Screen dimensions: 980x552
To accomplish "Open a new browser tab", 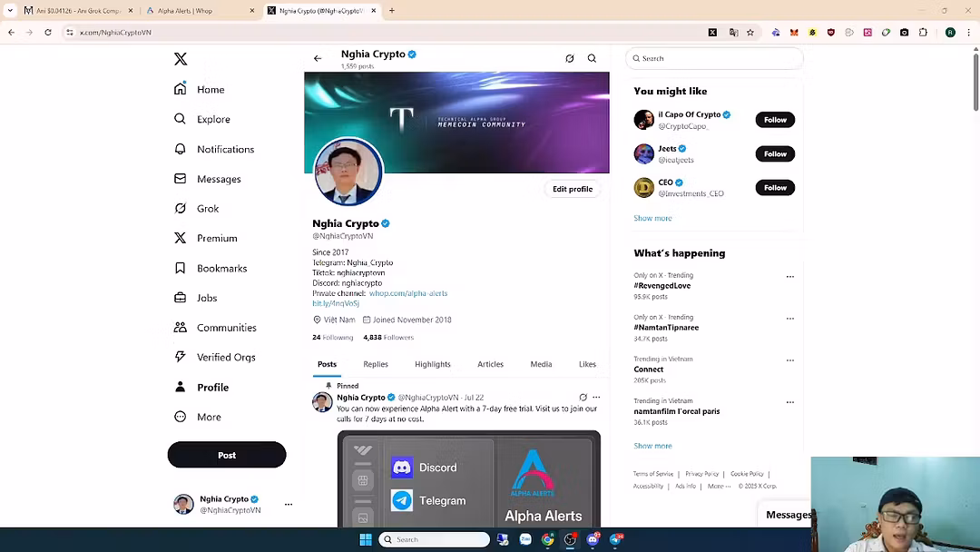I will click(392, 10).
